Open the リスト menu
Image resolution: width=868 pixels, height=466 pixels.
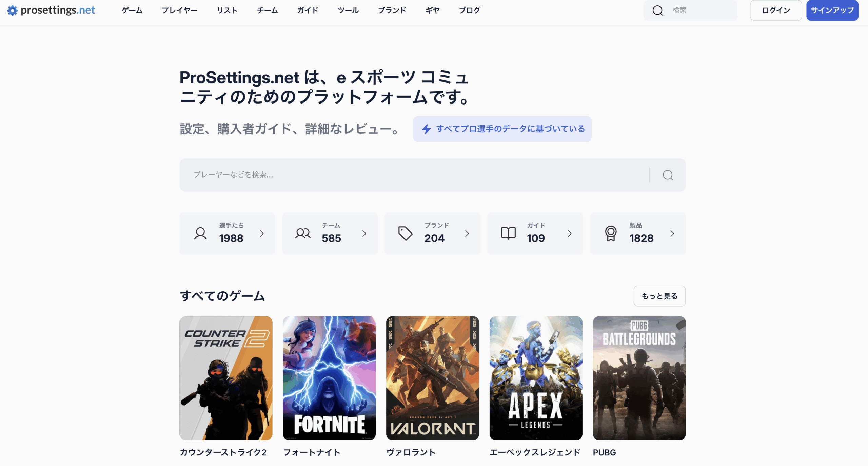tap(227, 10)
